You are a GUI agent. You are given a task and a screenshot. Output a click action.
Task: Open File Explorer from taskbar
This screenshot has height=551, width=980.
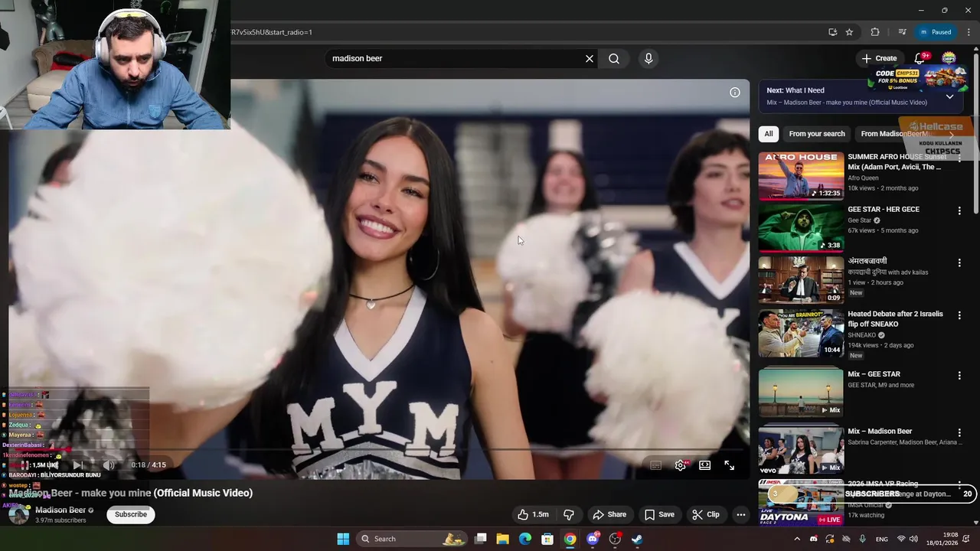(x=503, y=539)
